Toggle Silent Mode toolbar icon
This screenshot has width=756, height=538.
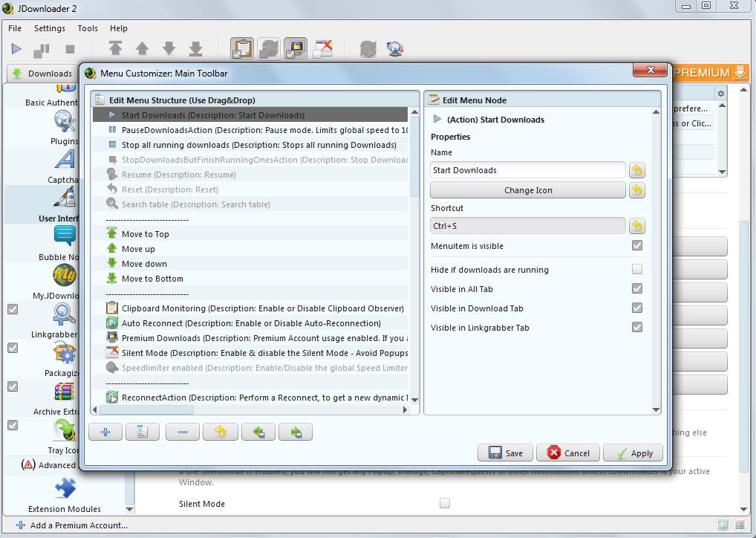pyautogui.click(x=322, y=48)
